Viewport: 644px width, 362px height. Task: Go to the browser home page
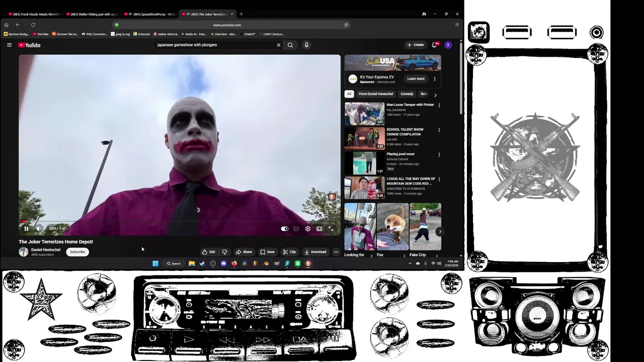(x=6, y=25)
